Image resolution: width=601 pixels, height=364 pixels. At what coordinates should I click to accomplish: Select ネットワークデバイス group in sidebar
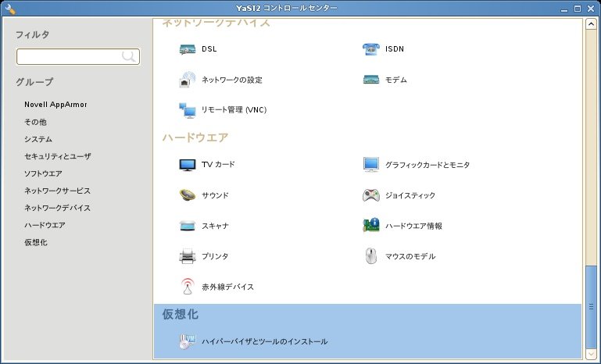point(57,208)
